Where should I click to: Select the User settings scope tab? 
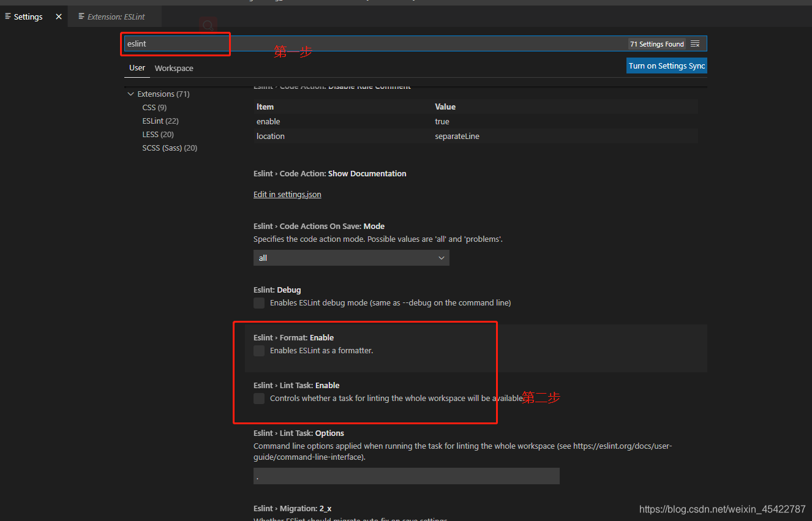point(137,68)
